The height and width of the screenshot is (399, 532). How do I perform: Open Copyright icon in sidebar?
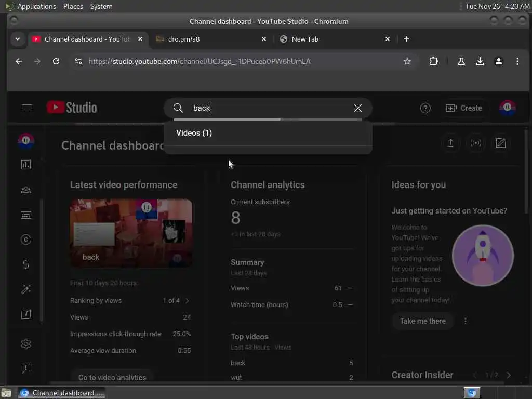pyautogui.click(x=26, y=240)
